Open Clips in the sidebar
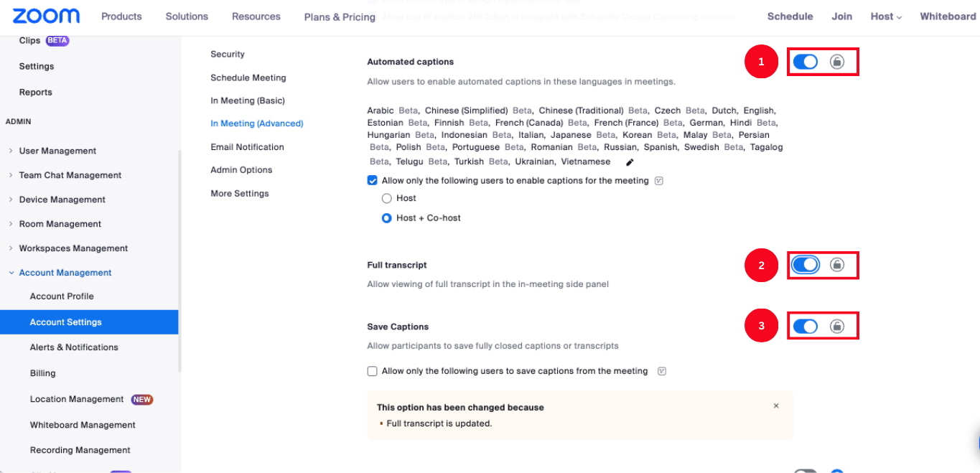Image resolution: width=980 pixels, height=473 pixels. (x=29, y=41)
